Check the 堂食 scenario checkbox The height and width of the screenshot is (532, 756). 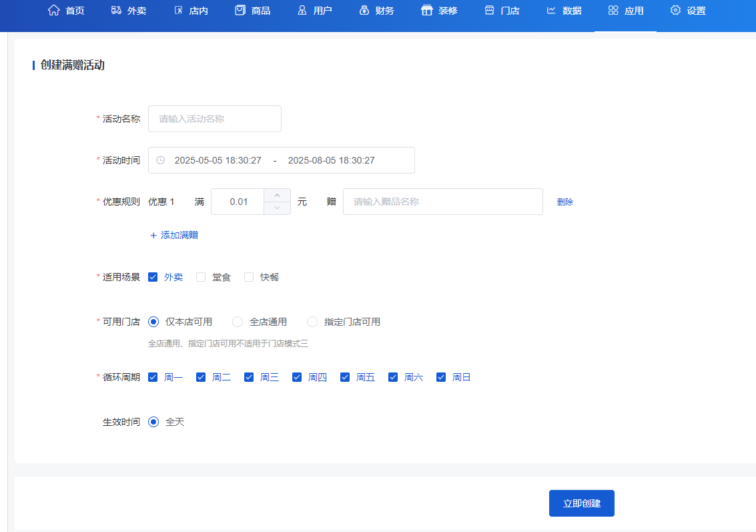[x=201, y=277]
